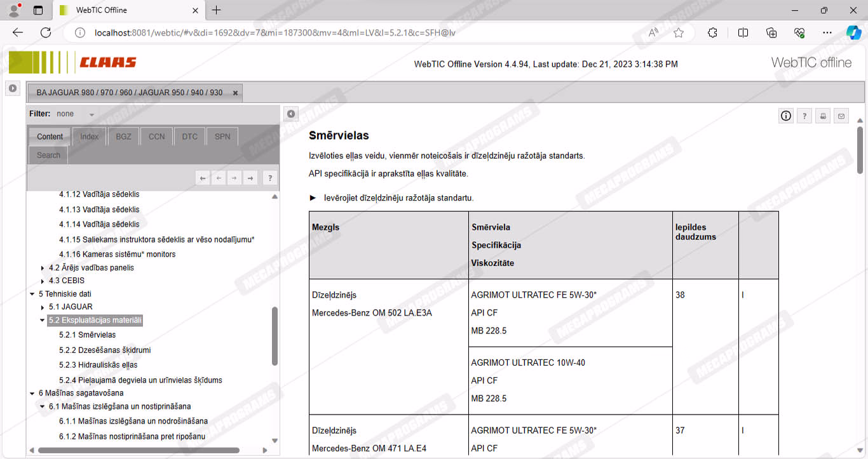Click the round arrow button beside document tab
The image size is (868, 459).
click(x=12, y=88)
